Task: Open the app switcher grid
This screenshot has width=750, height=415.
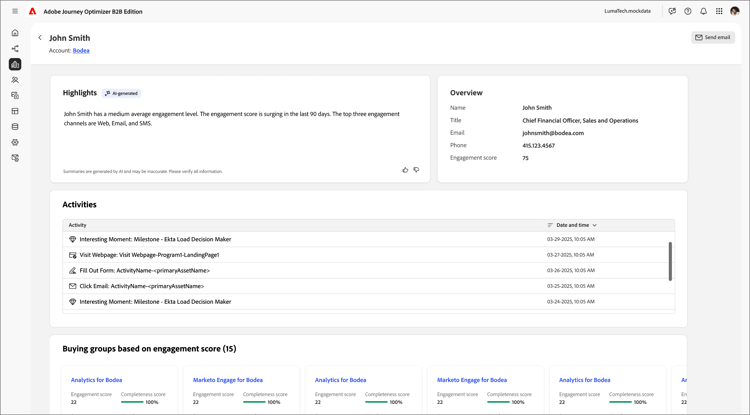Action: [719, 11]
